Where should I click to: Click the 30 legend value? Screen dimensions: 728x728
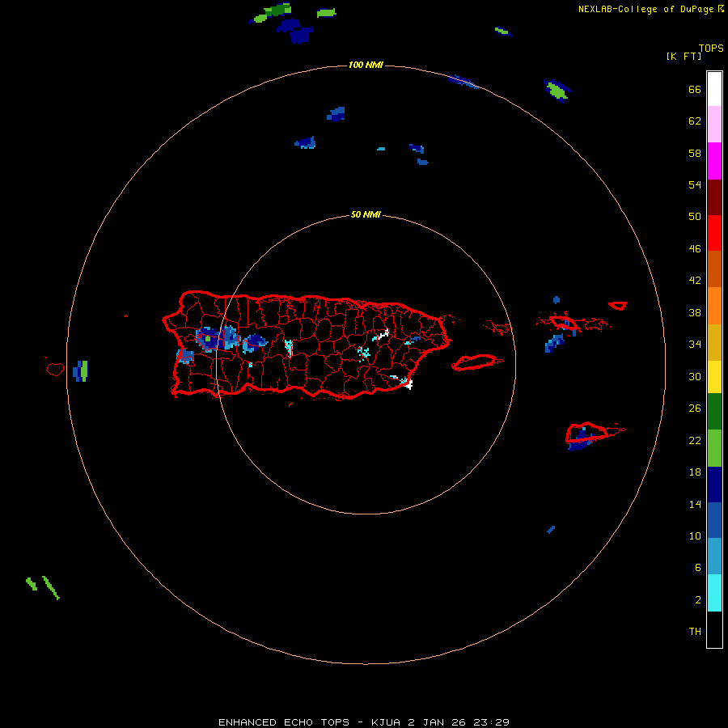(695, 376)
